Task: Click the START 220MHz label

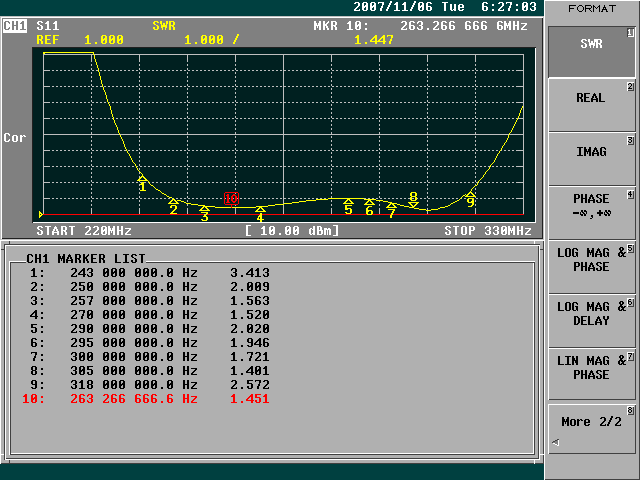Action: pyautogui.click(x=84, y=231)
